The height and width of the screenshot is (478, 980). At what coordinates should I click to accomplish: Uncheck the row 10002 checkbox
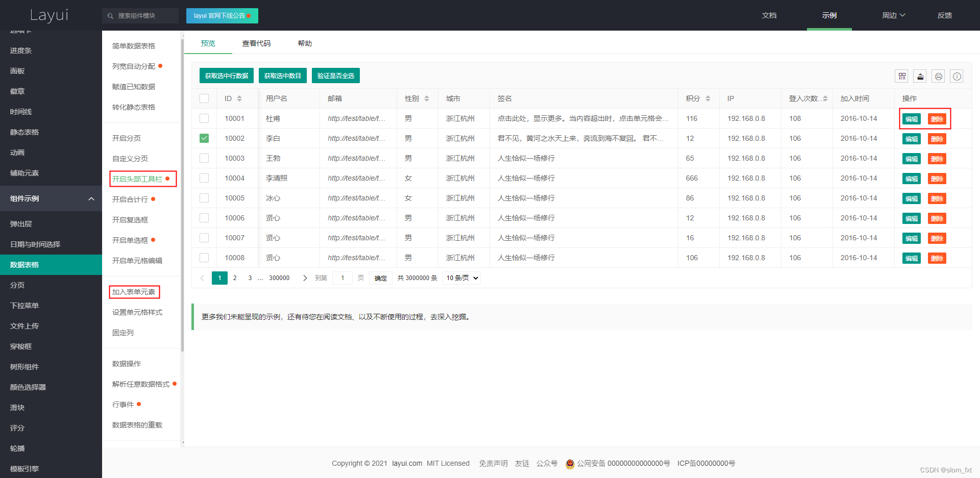point(204,138)
